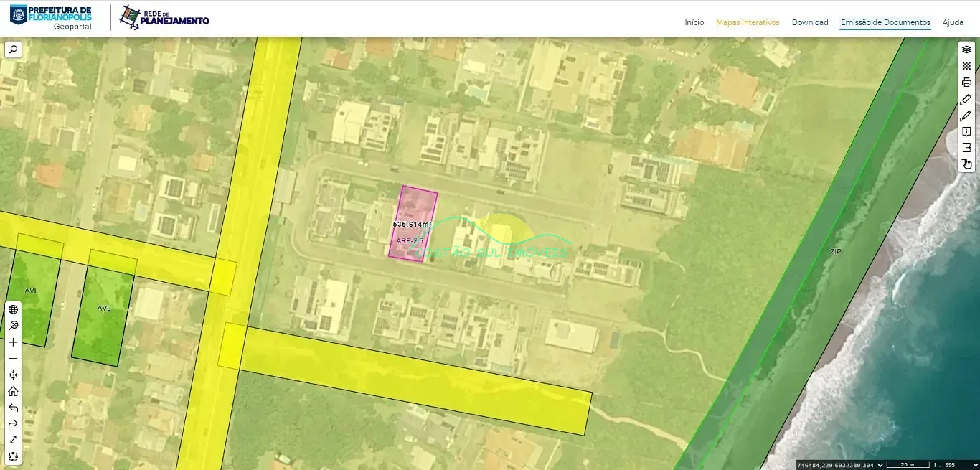Select the pencil drawing tool

(x=966, y=115)
